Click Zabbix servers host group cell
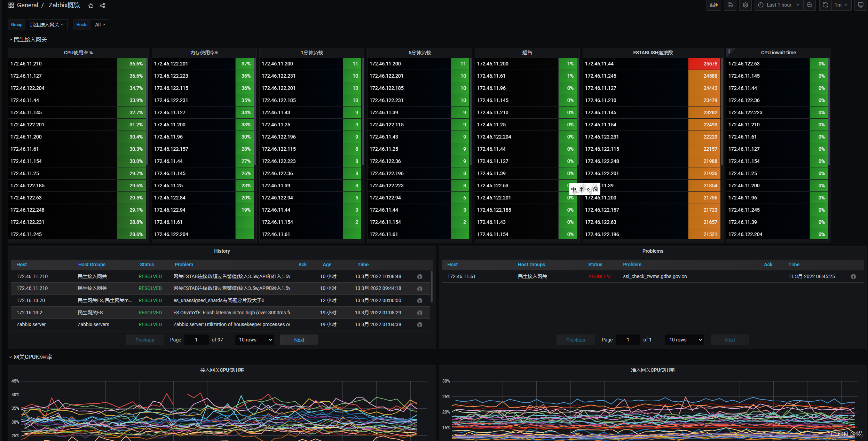Image resolution: width=868 pixels, height=441 pixels. [x=93, y=325]
